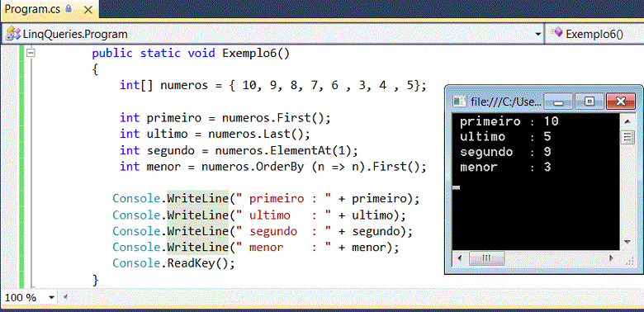Image resolution: width=644 pixels, height=312 pixels.
Task: Open the Exemplo6() member dropdown list
Action: point(594,34)
